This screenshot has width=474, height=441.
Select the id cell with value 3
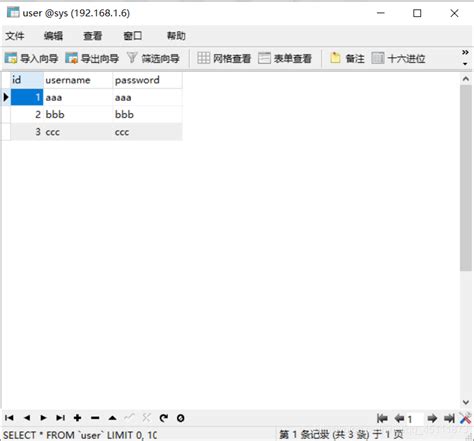click(x=27, y=132)
